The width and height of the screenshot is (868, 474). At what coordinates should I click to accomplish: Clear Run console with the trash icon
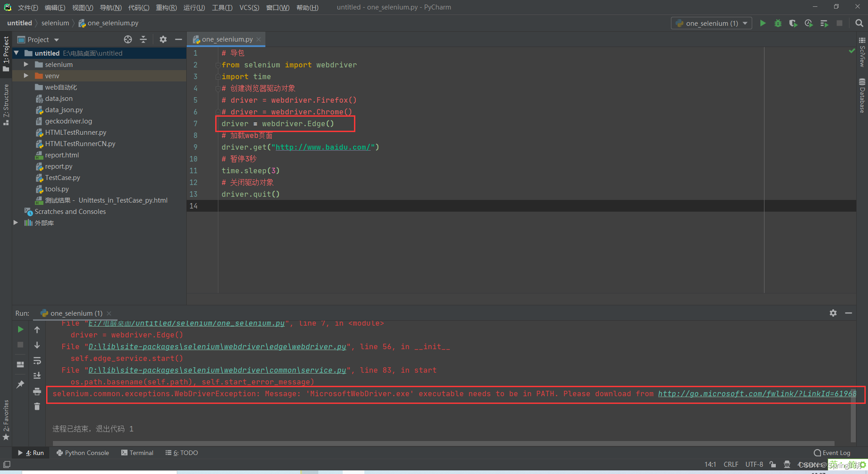pos(37,407)
